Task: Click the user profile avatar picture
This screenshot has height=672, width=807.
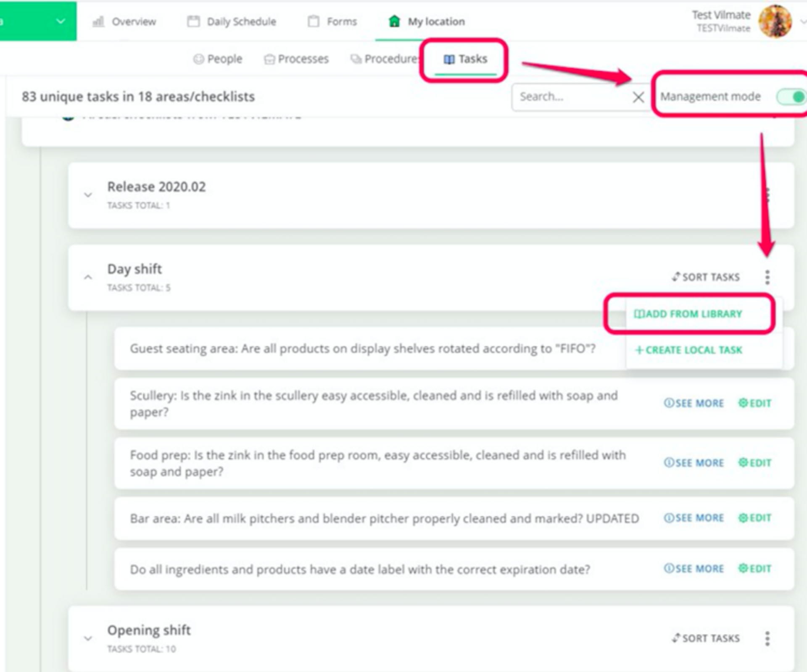Action: (775, 21)
